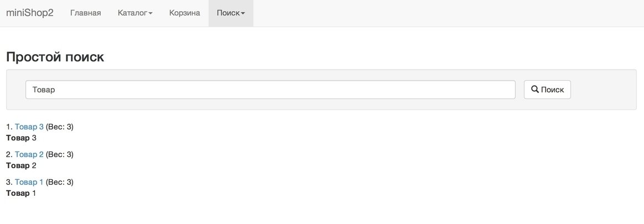Click the weight label next to Товар 2
Viewport: 644px width, 224px height.
(60, 154)
